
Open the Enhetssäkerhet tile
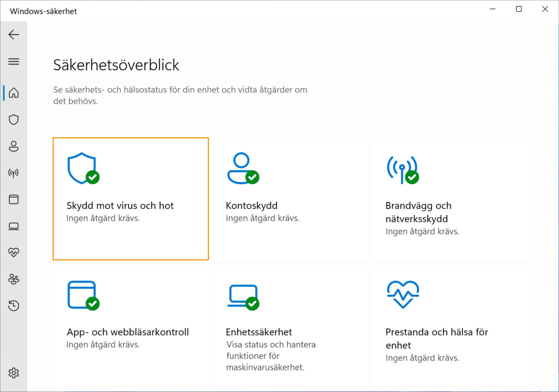290,325
